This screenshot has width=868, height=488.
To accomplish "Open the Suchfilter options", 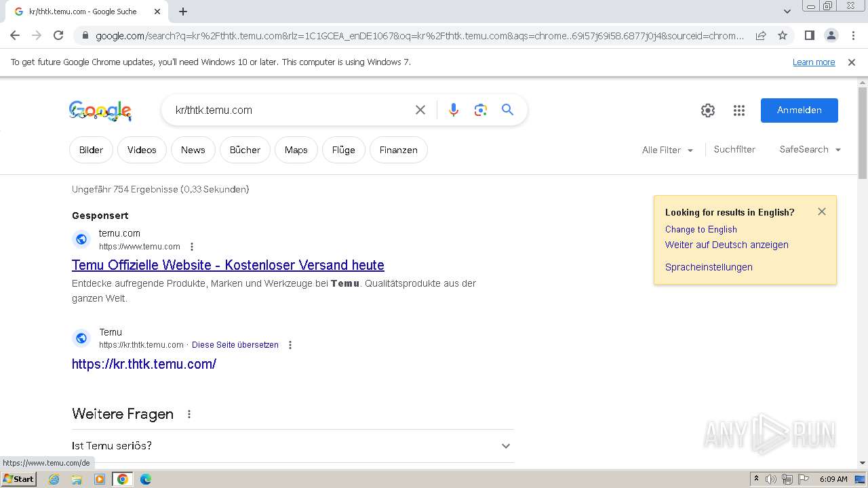I will pos(734,149).
